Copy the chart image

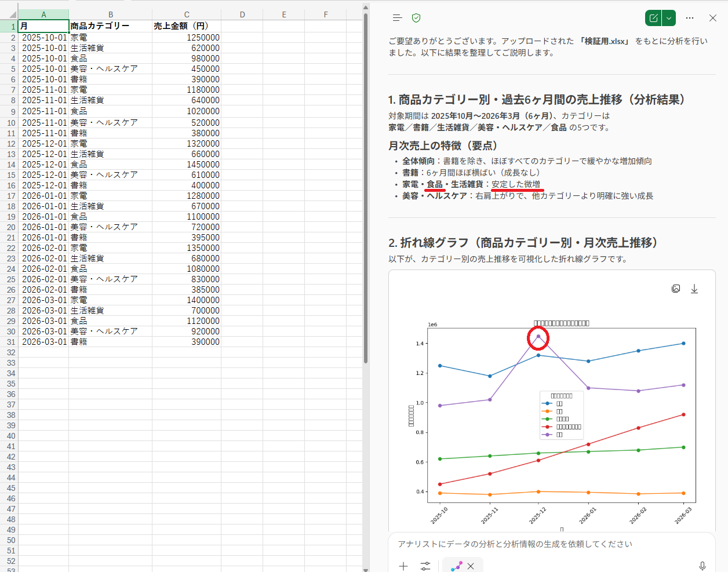(676, 289)
